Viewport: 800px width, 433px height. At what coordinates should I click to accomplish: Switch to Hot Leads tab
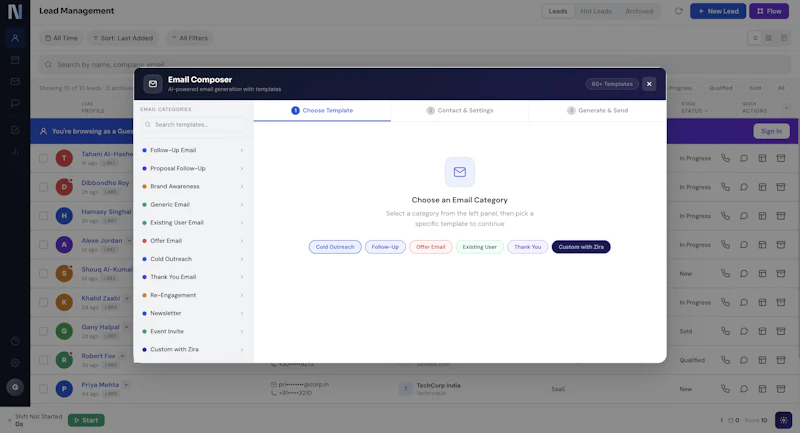(596, 11)
